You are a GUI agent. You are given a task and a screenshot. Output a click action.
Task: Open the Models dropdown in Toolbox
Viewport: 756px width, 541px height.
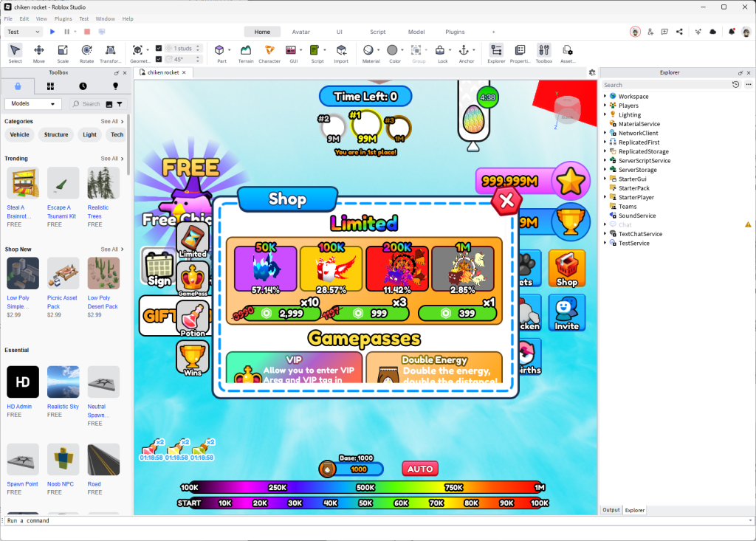coord(32,103)
